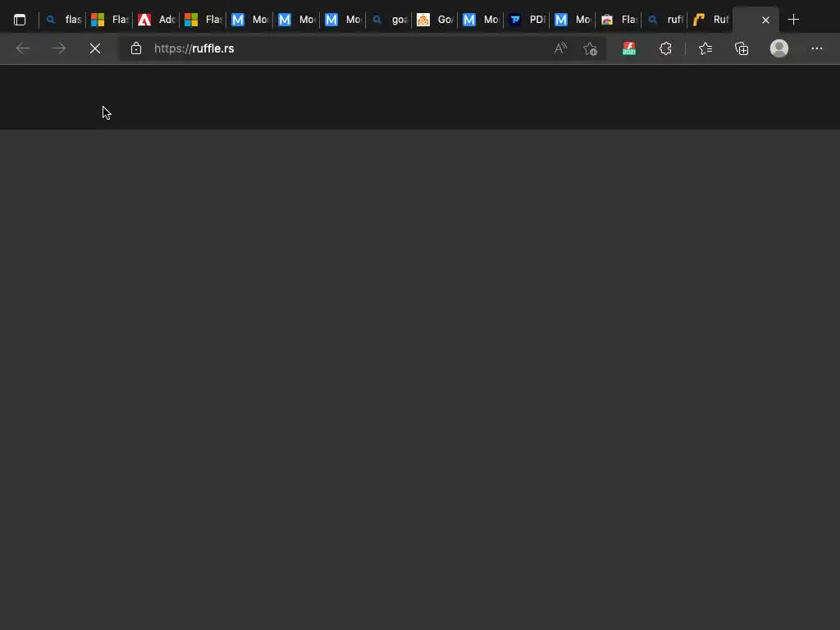
Task: Switch to the Ruffle "Ruf" tab
Action: [710, 20]
